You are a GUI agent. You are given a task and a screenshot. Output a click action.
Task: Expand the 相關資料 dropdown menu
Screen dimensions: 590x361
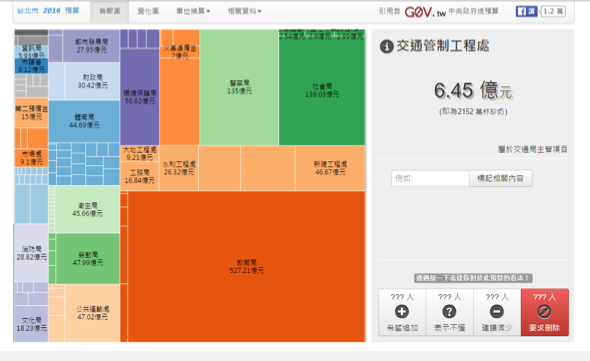pos(245,11)
